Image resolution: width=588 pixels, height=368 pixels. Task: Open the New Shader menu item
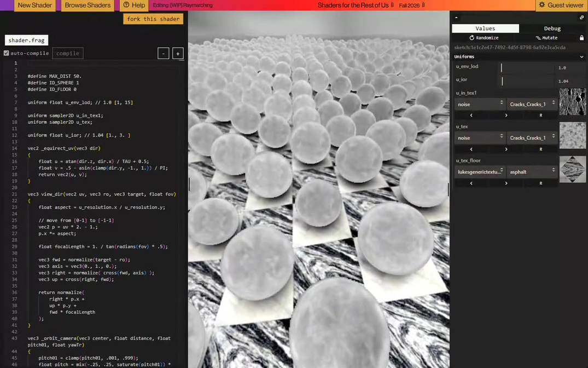tap(35, 5)
